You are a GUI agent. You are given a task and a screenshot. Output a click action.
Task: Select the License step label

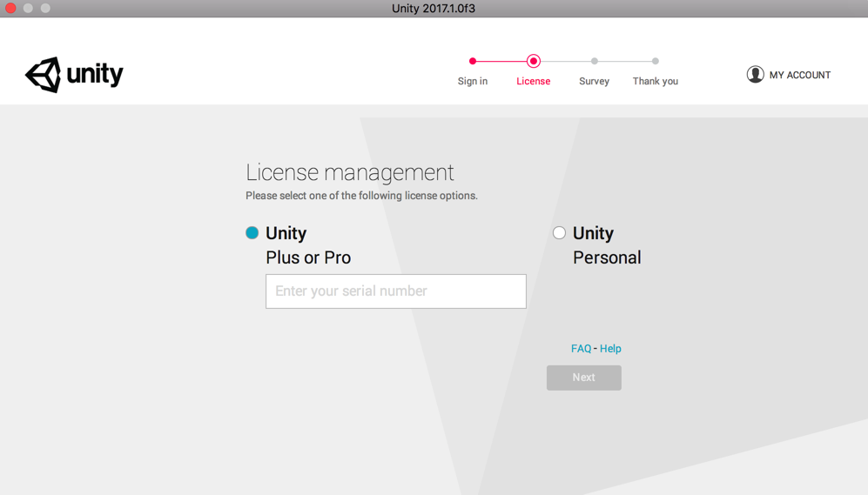534,81
